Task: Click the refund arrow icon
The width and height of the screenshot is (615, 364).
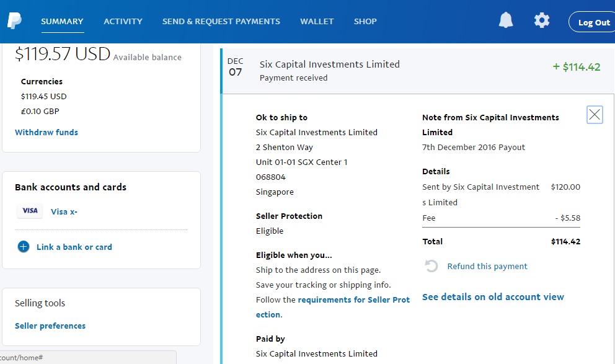Action: 431,267
